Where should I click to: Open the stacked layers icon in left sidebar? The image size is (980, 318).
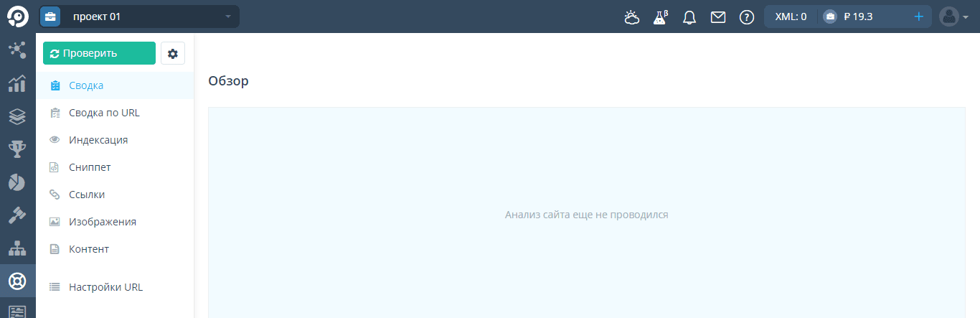tap(17, 116)
